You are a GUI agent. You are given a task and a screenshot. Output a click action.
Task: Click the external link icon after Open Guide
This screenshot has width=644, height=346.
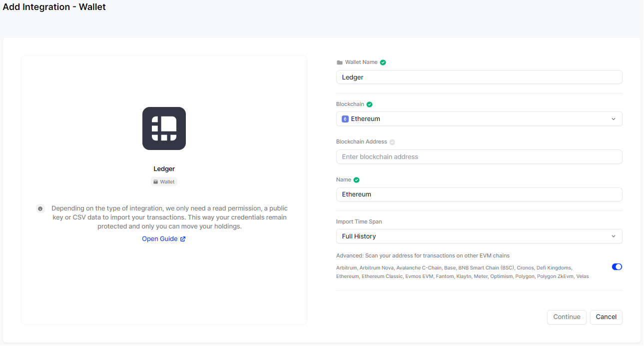pos(183,239)
